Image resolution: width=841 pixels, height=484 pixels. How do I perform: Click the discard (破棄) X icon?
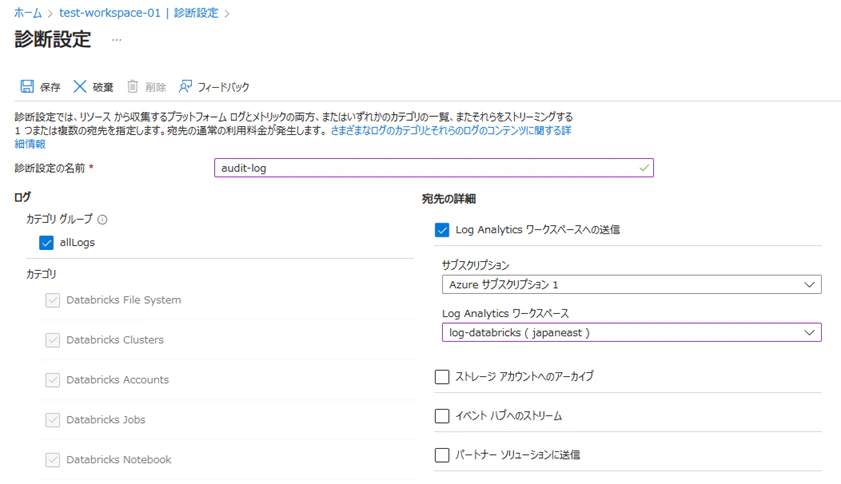pos(79,86)
